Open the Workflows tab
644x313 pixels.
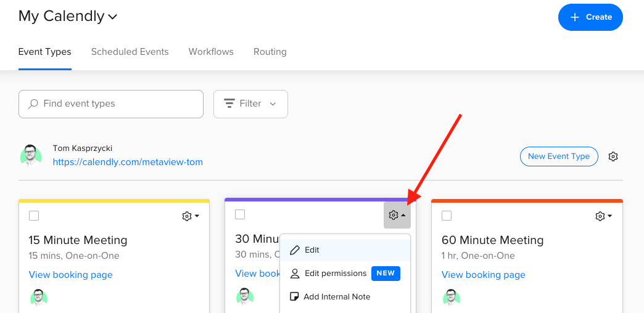pyautogui.click(x=211, y=52)
